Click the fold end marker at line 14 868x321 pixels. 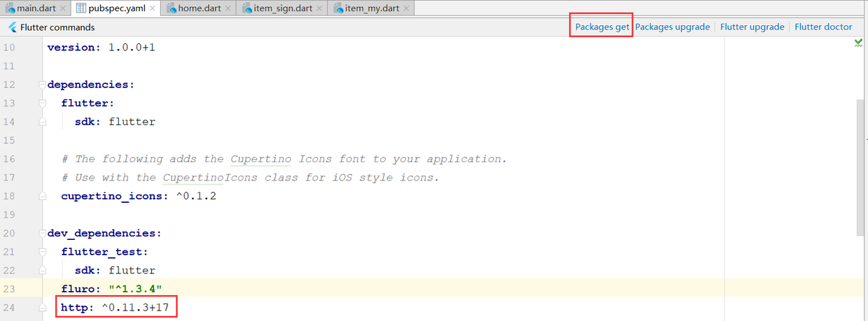[42, 122]
